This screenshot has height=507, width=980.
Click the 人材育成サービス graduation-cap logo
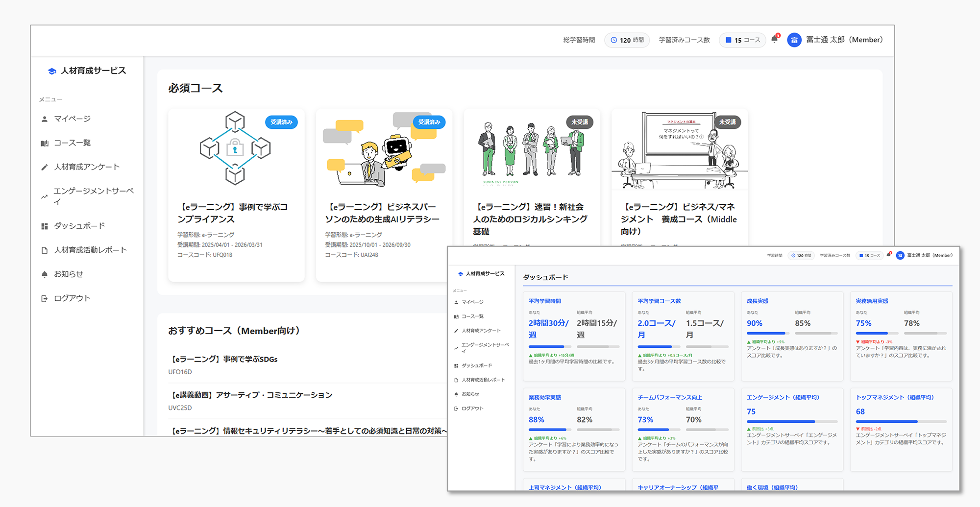click(x=51, y=70)
